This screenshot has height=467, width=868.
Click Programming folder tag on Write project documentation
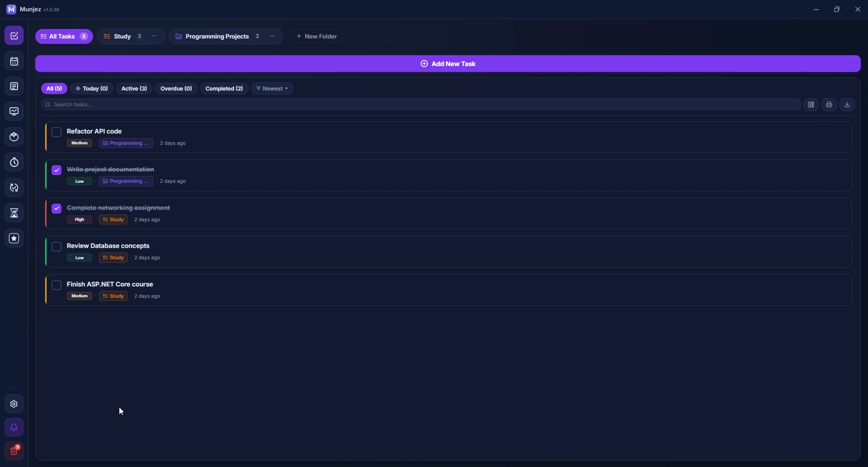(x=126, y=181)
